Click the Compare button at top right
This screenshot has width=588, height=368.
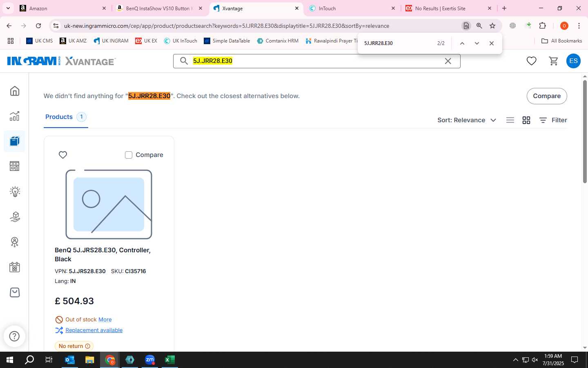click(x=547, y=96)
